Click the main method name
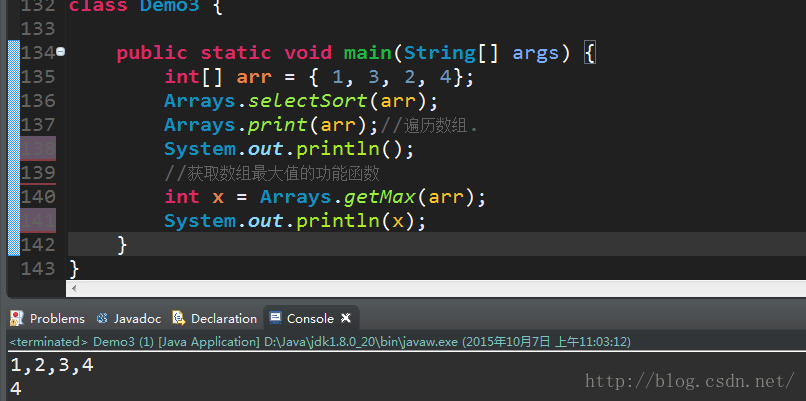The height and width of the screenshot is (401, 806). [x=368, y=53]
